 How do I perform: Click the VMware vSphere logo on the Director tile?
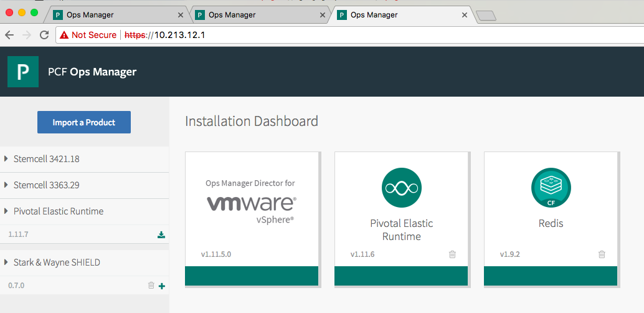tap(251, 209)
